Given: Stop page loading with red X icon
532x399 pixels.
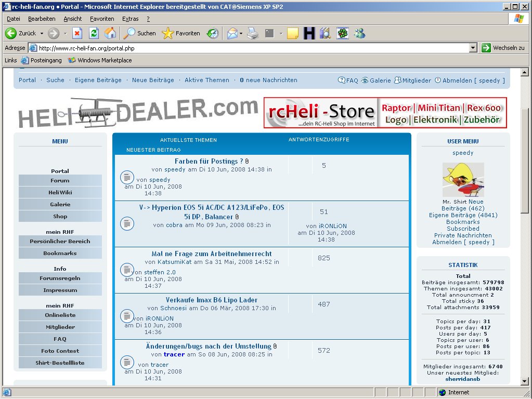Looking at the screenshot, I should point(77,33).
